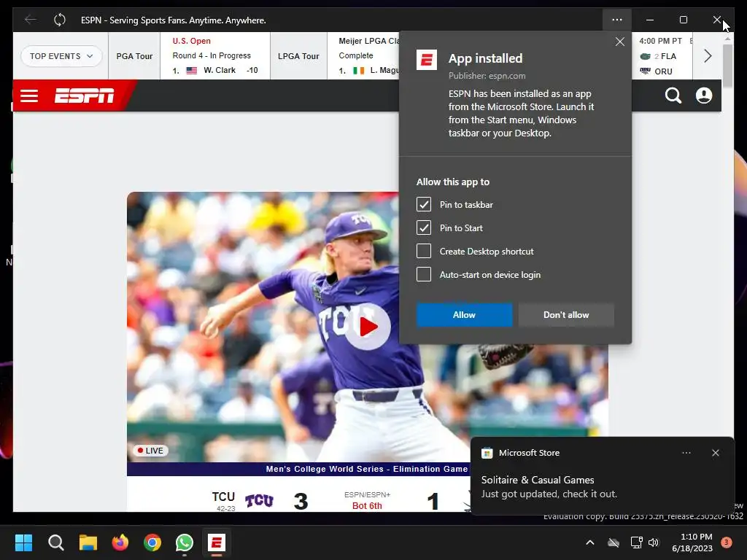747x560 pixels.
Task: Click the Bot 6th game status text
Action: tap(367, 506)
